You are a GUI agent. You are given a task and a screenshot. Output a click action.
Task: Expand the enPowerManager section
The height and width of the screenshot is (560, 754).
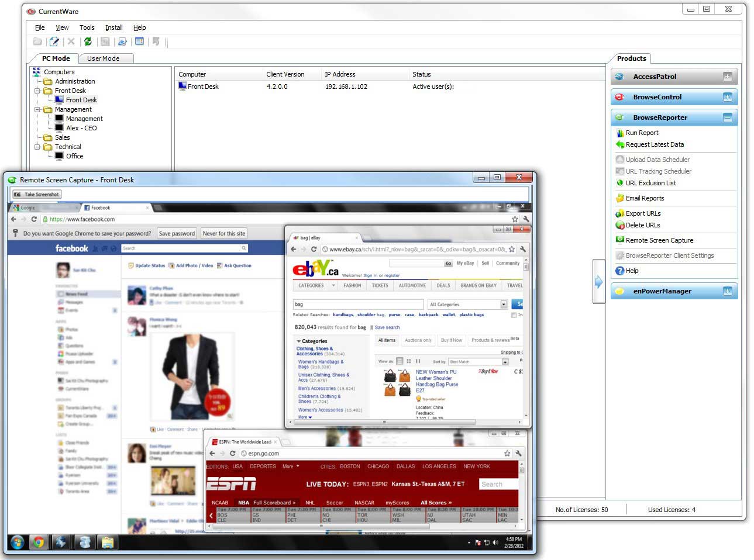[727, 291]
